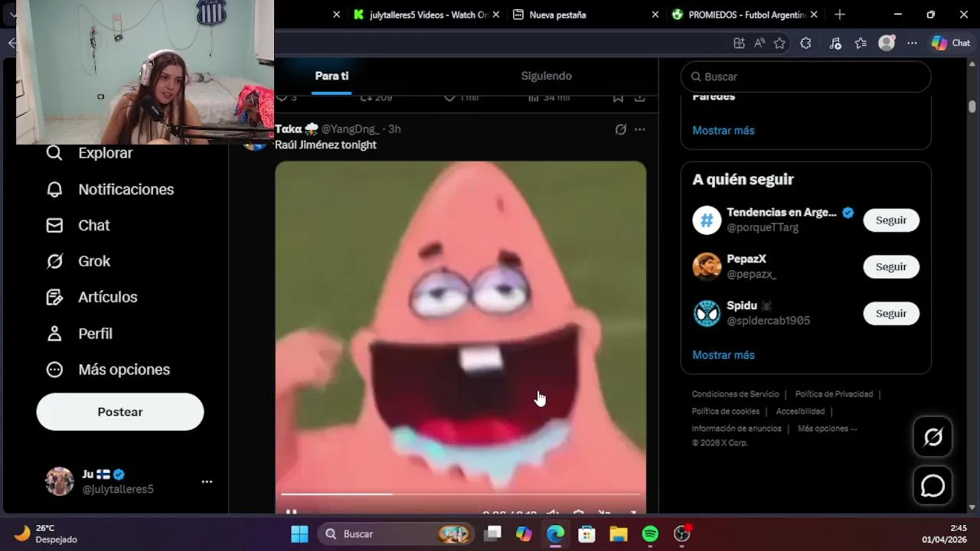Open Spidu profile avatar
The height and width of the screenshot is (551, 980).
pos(707,314)
